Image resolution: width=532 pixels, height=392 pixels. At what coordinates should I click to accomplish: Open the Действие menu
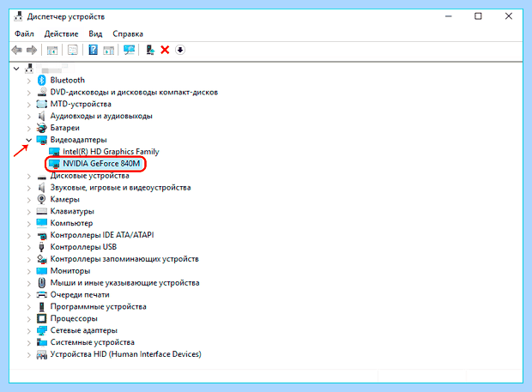tap(61, 34)
